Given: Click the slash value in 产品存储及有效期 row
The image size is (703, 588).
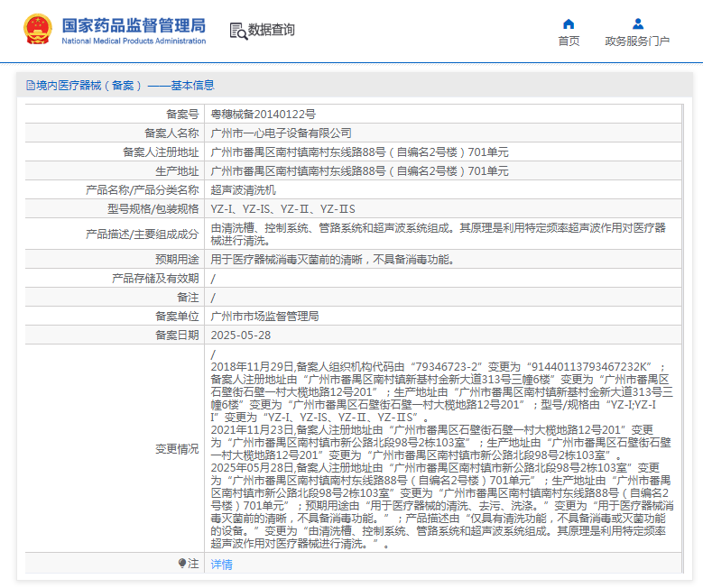Looking at the screenshot, I should point(213,279).
